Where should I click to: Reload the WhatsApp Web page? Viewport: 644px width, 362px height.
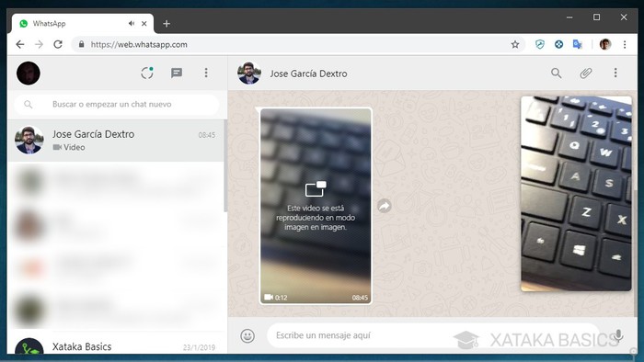click(58, 44)
